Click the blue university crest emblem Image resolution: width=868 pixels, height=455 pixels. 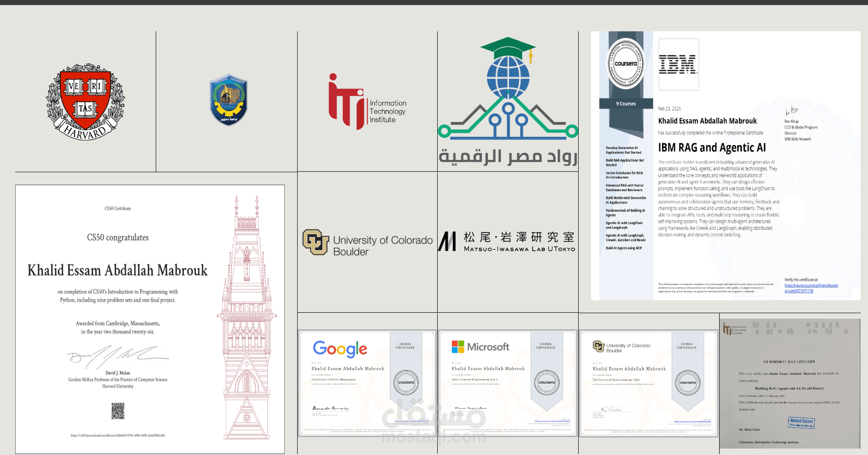229,100
